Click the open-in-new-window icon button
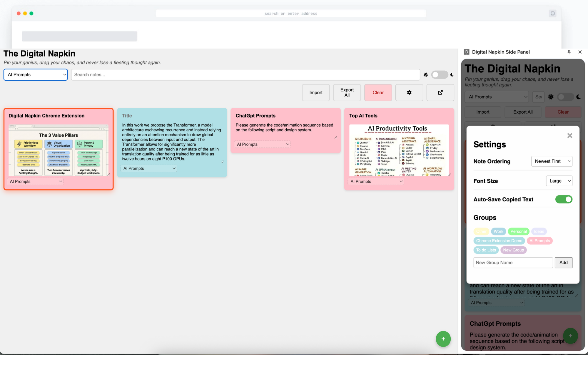 pos(440,92)
